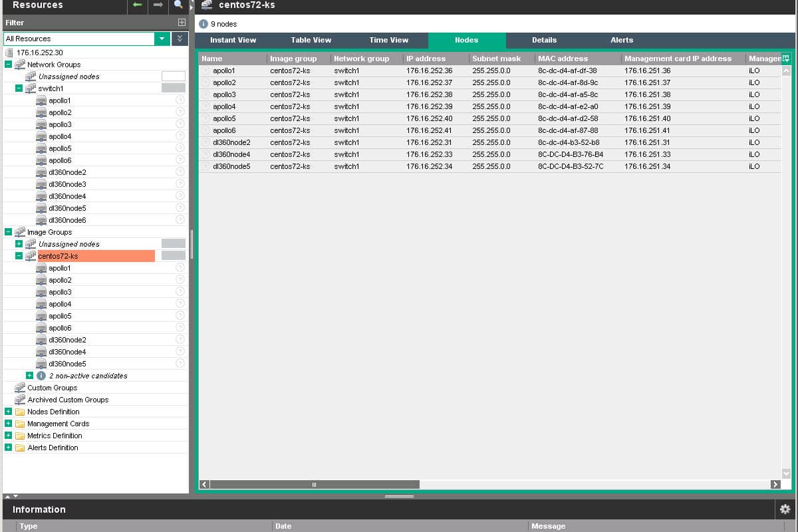
Task: Open the Information panel settings gear
Action: pos(785,509)
